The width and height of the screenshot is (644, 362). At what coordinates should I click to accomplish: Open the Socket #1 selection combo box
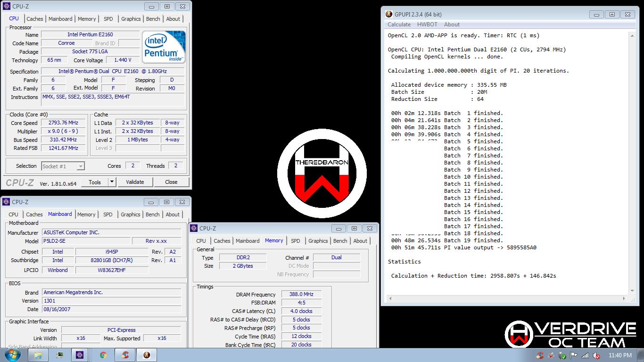pyautogui.click(x=63, y=166)
